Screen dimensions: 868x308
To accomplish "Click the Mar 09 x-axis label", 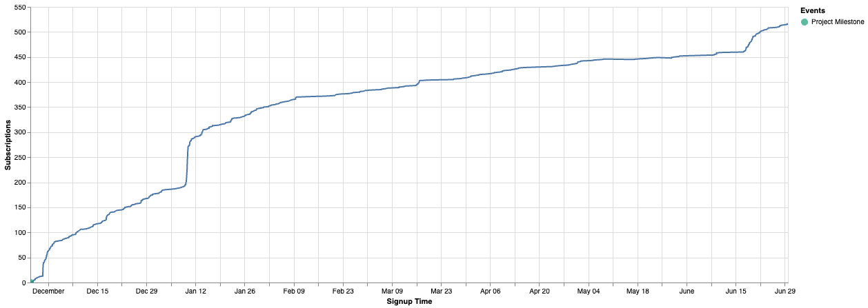I will click(x=392, y=291).
